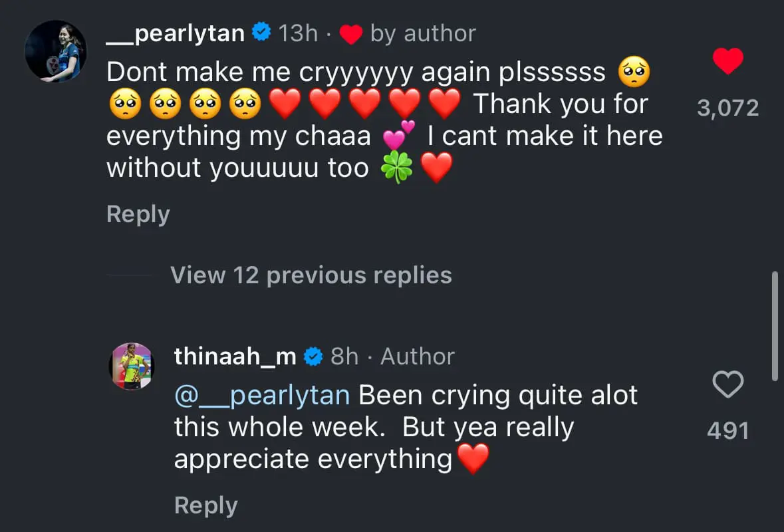Reply to __pearlytan's comment
The image size is (784, 532).
[138, 214]
